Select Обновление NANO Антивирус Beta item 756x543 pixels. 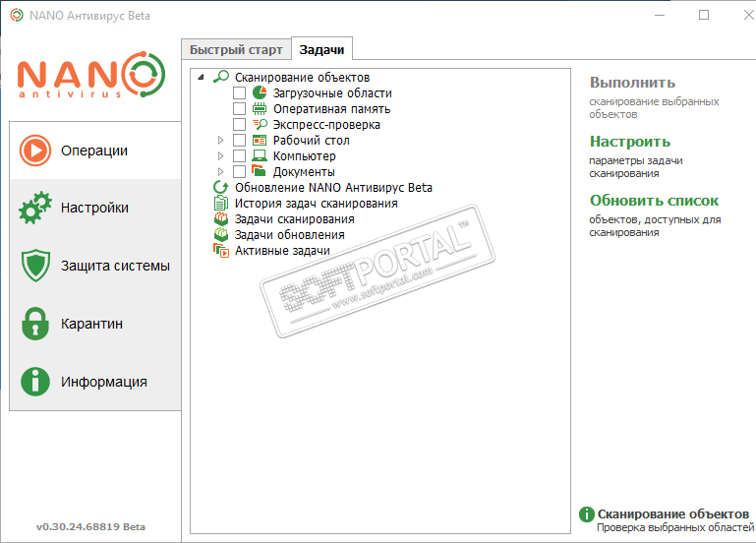(333, 187)
